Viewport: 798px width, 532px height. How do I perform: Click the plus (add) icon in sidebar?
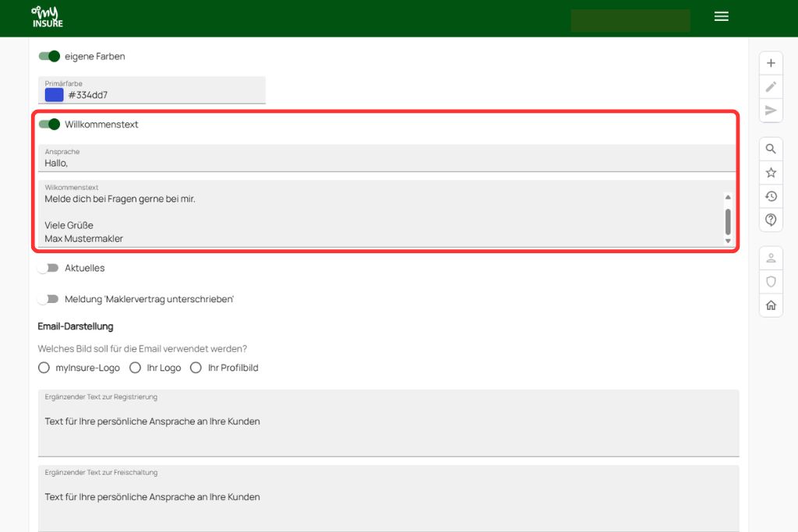click(x=771, y=63)
